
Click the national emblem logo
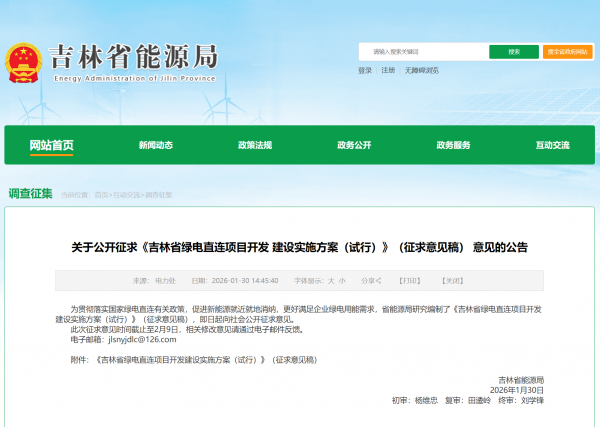pos(23,60)
